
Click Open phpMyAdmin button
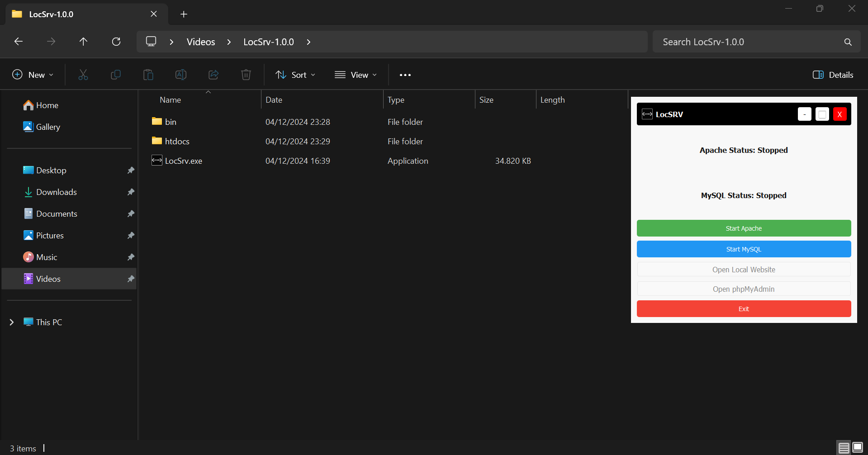(744, 289)
